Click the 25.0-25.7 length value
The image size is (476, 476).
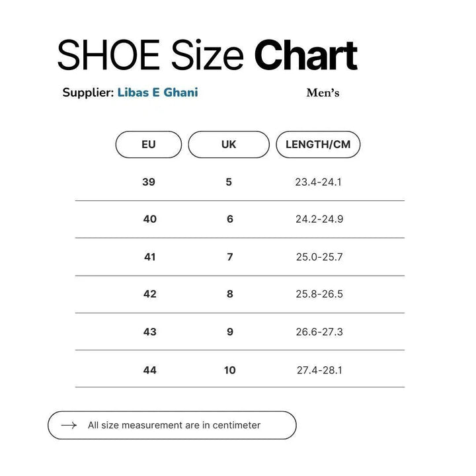coord(319,257)
